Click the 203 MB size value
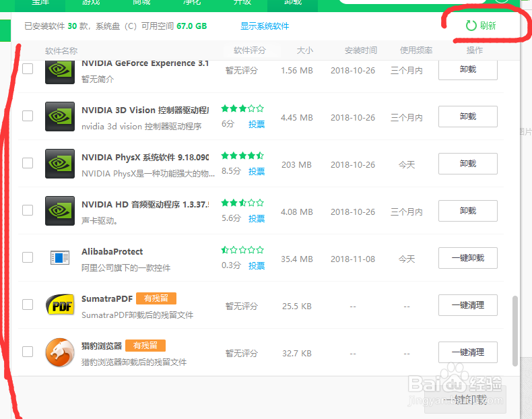This screenshot has width=532, height=419. click(x=296, y=165)
